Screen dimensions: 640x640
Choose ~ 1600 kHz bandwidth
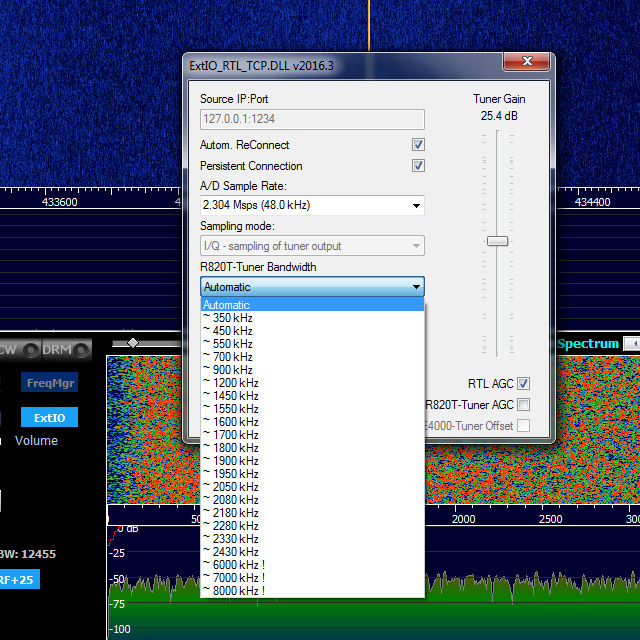tap(312, 422)
